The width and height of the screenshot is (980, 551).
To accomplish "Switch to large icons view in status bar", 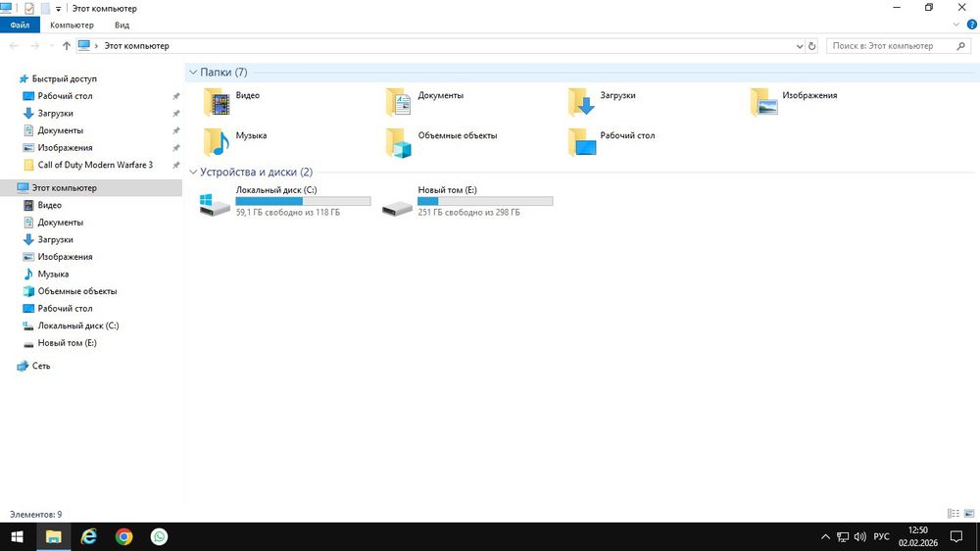I will click(x=969, y=514).
